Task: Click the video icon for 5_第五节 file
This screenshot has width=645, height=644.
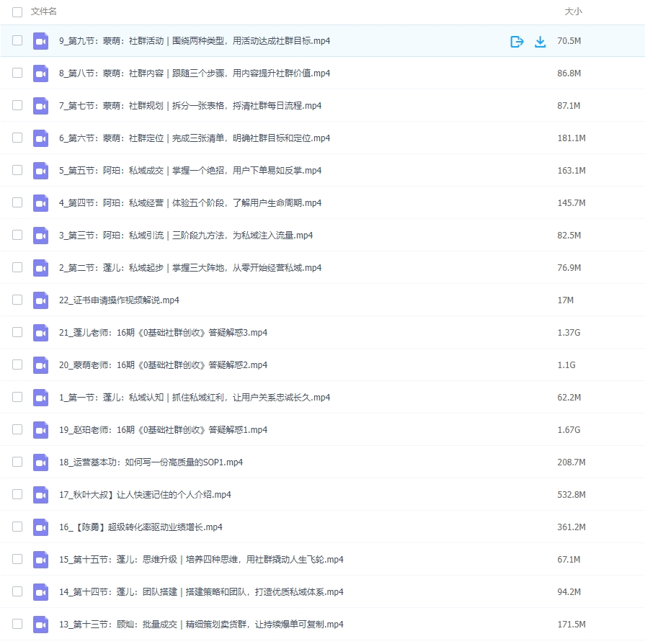Action: tap(41, 171)
